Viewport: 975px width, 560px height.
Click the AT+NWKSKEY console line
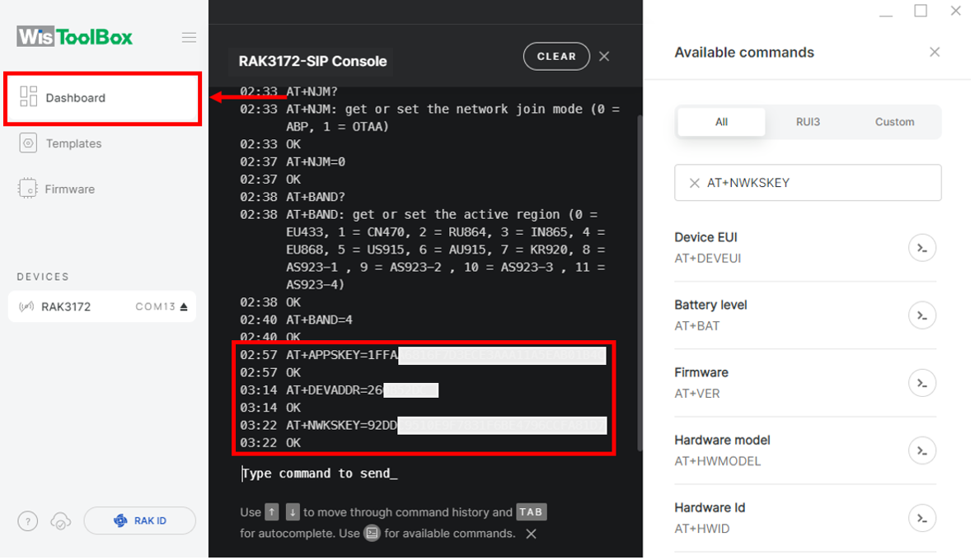[423, 426]
